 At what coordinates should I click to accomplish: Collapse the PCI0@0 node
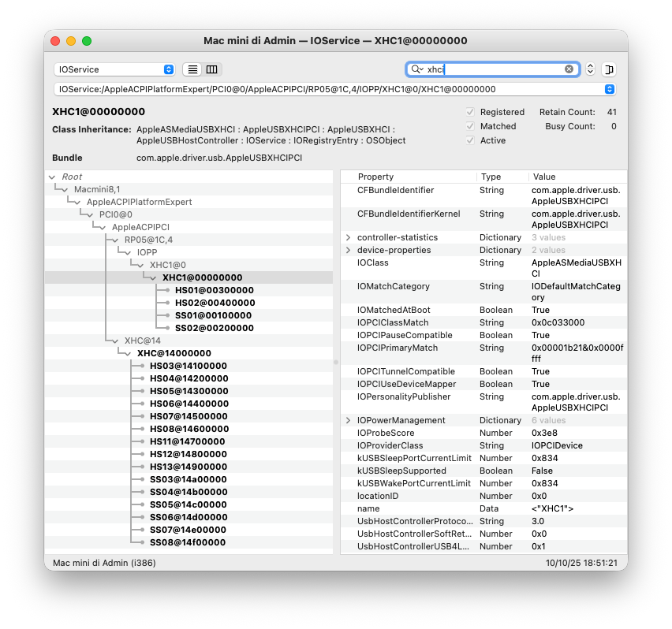pos(90,214)
